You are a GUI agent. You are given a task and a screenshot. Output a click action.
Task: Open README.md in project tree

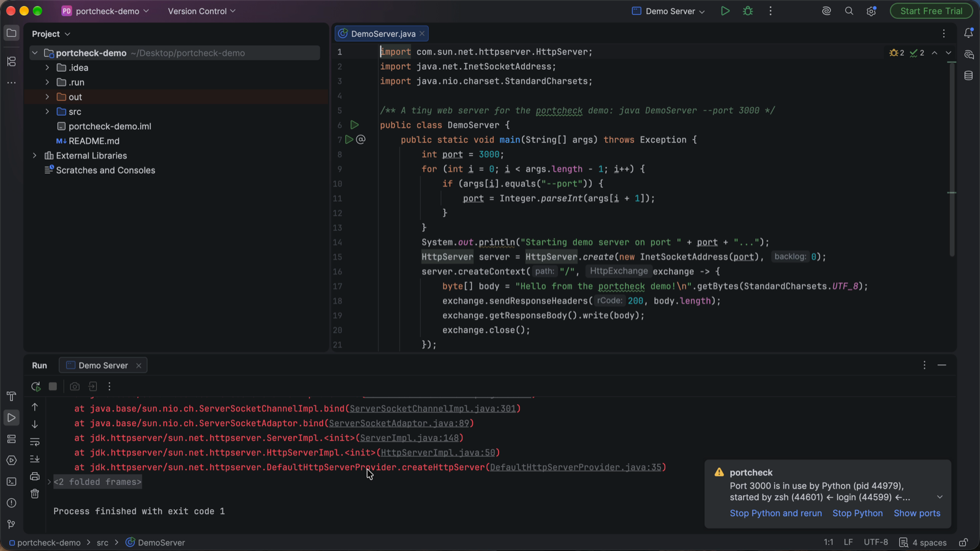(x=94, y=141)
